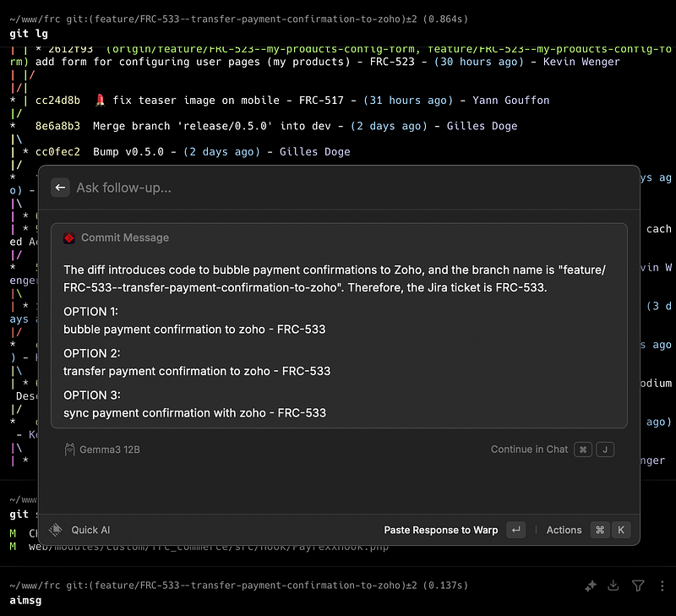
Task: Click the red Commit Message command icon
Action: point(69,238)
